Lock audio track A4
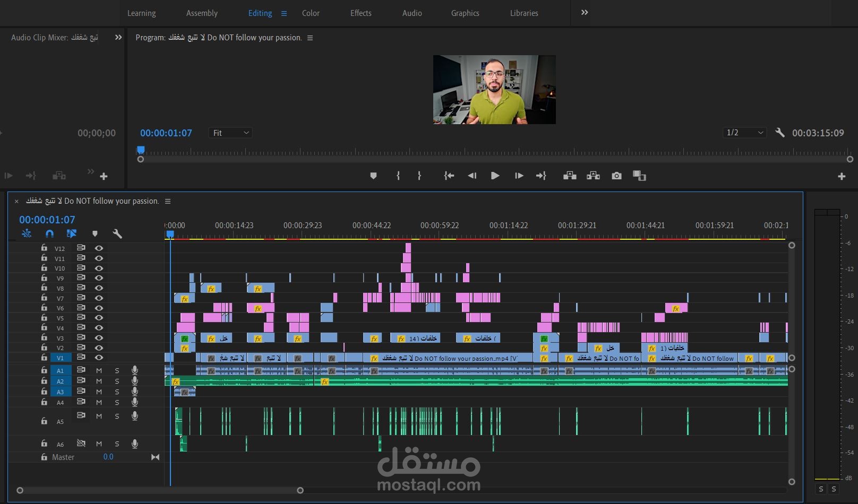Image resolution: width=858 pixels, height=504 pixels. pyautogui.click(x=44, y=402)
